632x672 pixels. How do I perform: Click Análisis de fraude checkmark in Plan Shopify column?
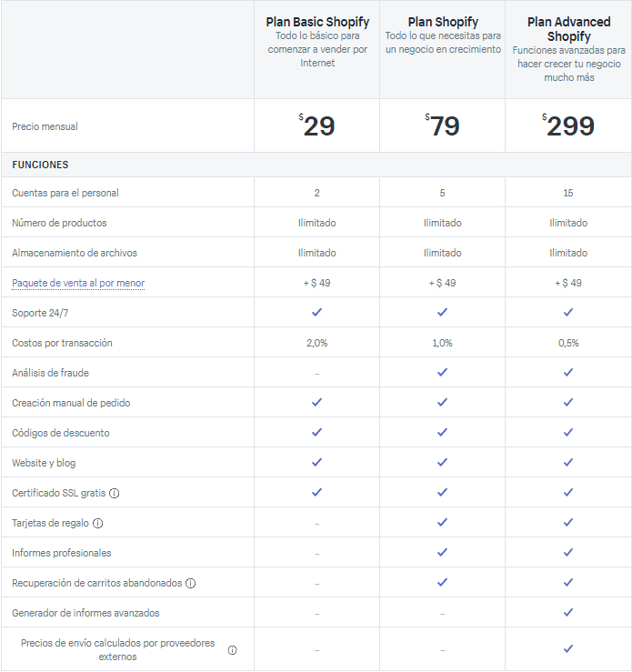click(442, 373)
